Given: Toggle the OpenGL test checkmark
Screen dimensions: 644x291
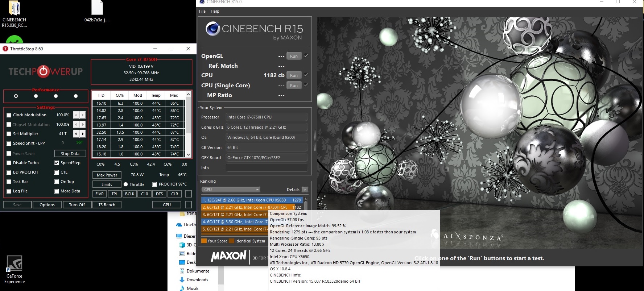Looking at the screenshot, I should tap(306, 56).
